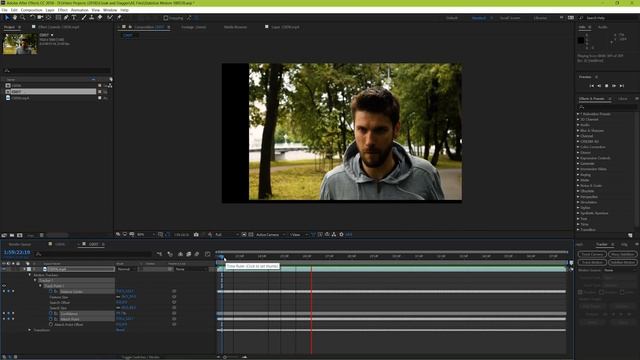Toggle the Confidence stopwatch
The width and height of the screenshot is (640, 360).
tap(51, 313)
